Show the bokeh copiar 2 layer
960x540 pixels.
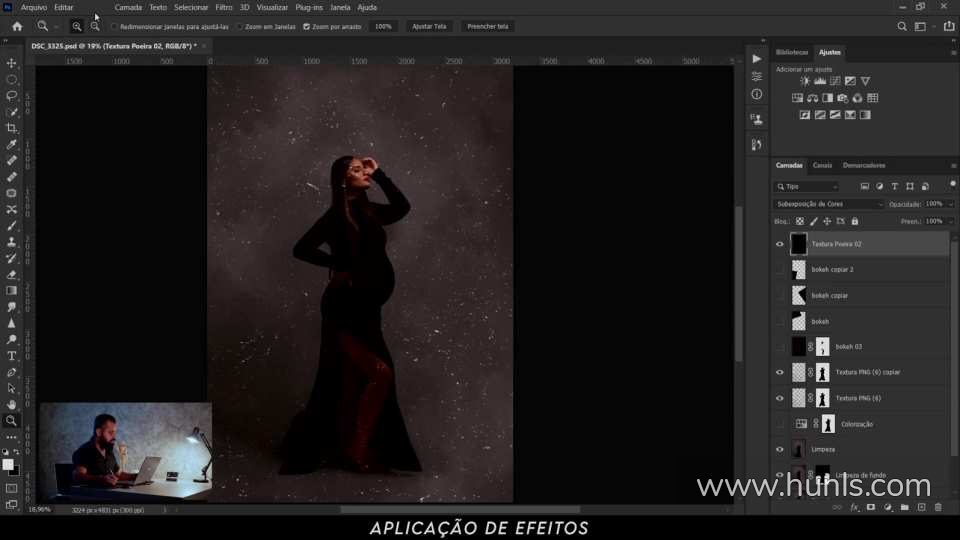[780, 269]
